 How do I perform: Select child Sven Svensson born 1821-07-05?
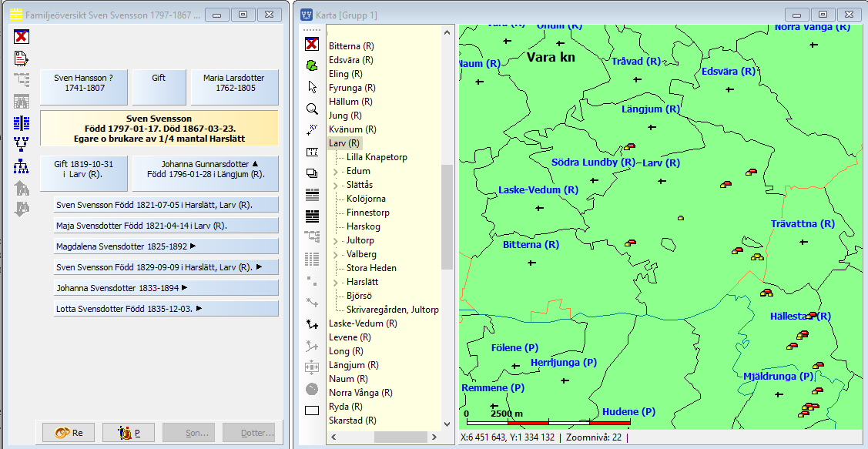click(166, 205)
